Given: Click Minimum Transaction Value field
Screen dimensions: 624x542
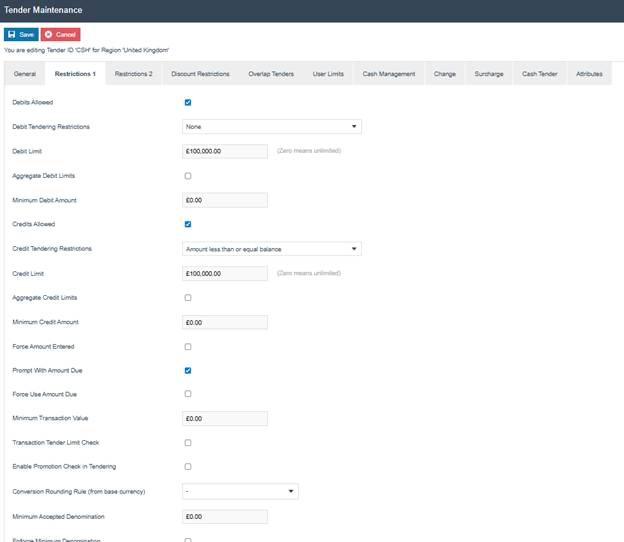Looking at the screenshot, I should click(x=225, y=419).
